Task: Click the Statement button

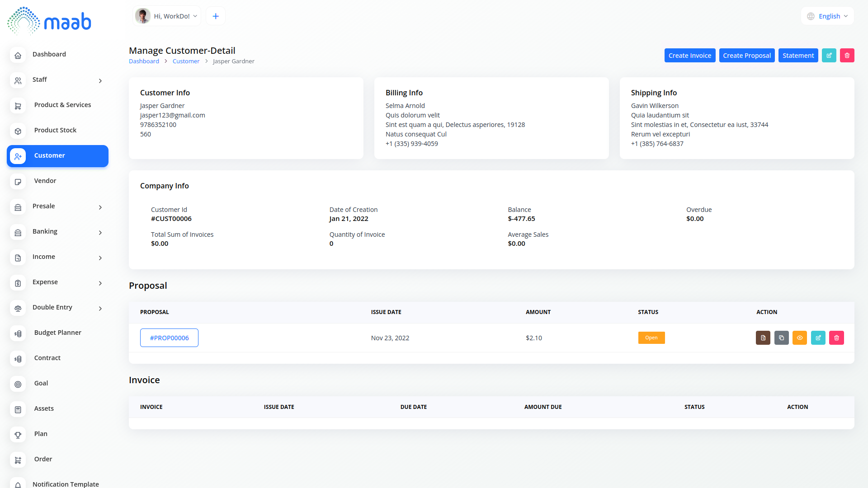Action: (798, 55)
